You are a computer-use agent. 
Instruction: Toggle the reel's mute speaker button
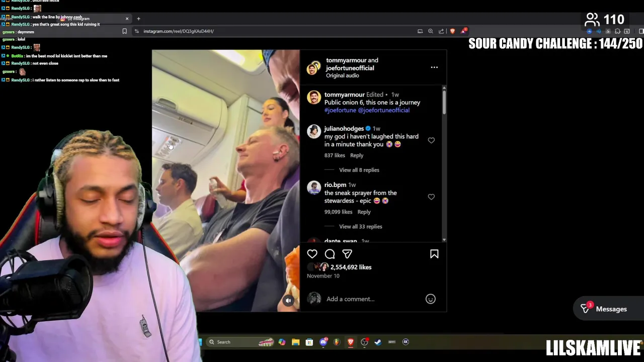coord(288,301)
